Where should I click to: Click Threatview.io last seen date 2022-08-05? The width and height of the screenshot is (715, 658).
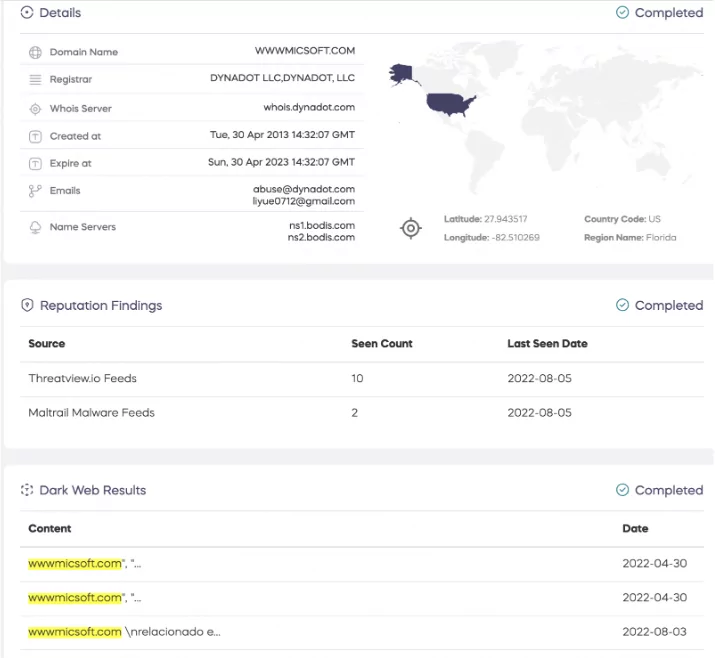(539, 378)
